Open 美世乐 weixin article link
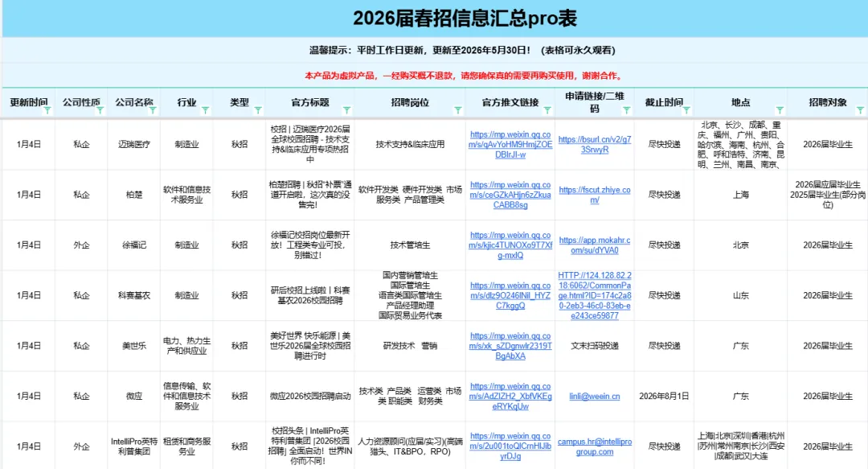The width and height of the screenshot is (868, 469). 510,346
